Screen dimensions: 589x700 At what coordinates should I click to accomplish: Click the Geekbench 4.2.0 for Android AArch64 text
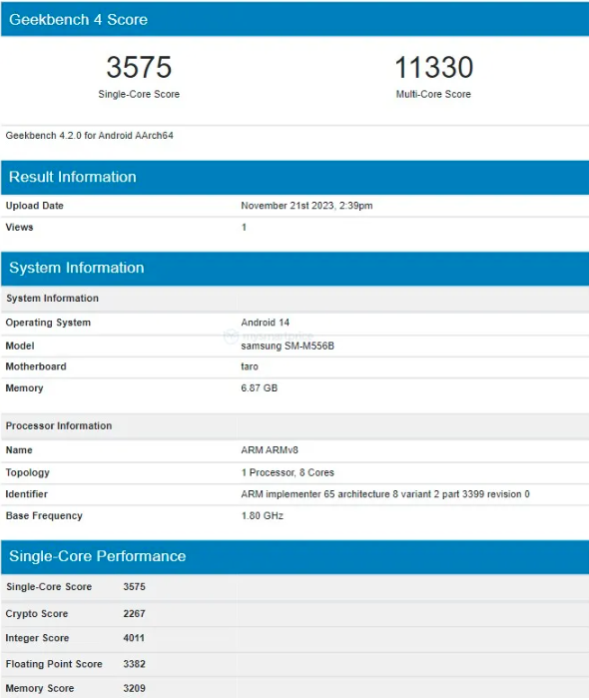tap(89, 135)
